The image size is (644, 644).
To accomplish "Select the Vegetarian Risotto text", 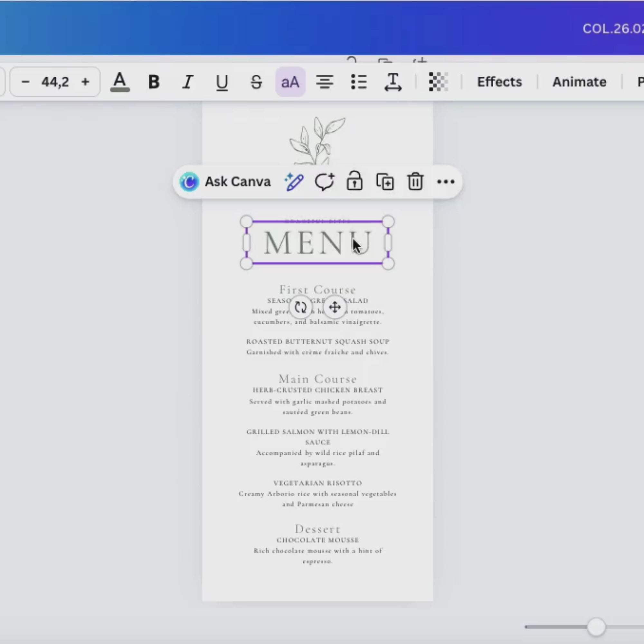I will [318, 483].
